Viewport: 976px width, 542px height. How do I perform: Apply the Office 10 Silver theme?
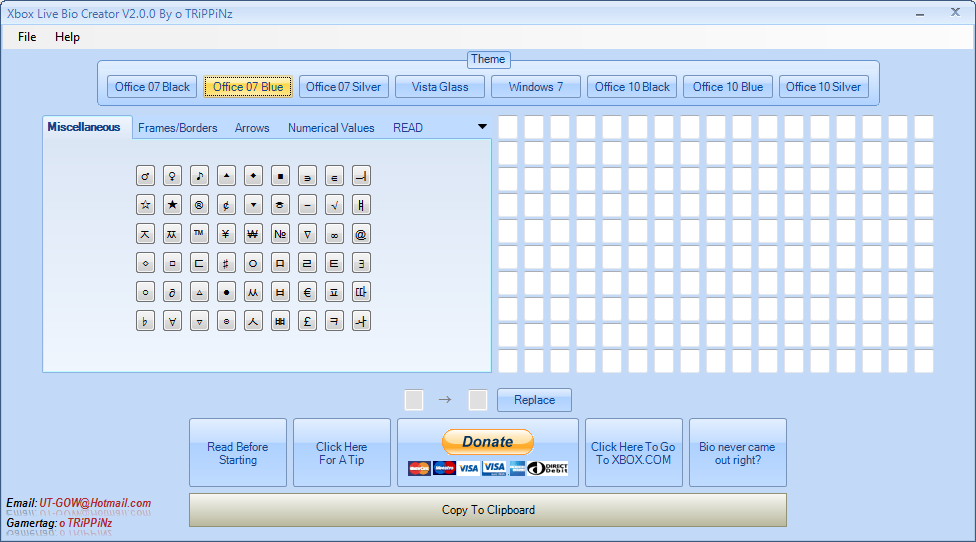tap(824, 86)
